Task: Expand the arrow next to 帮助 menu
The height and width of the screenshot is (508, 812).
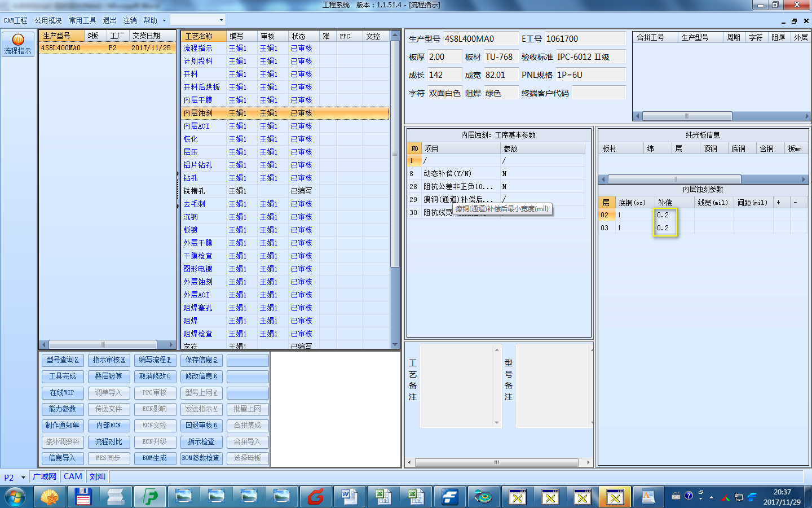Action: tap(164, 20)
